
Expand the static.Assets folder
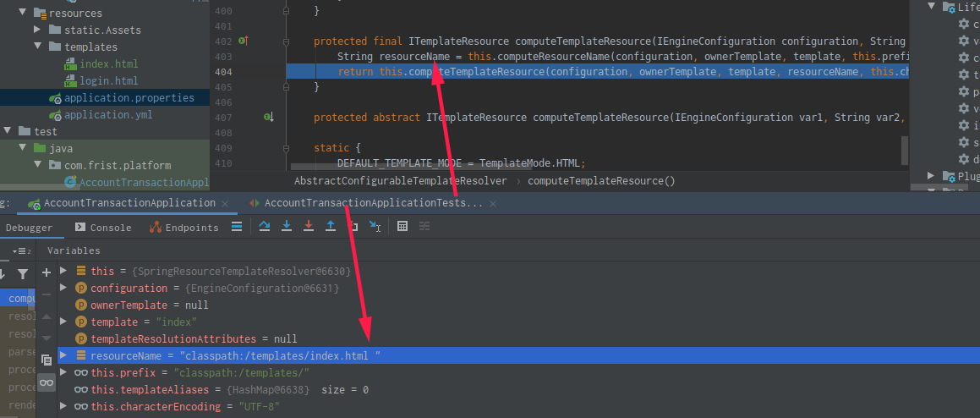coord(37,30)
